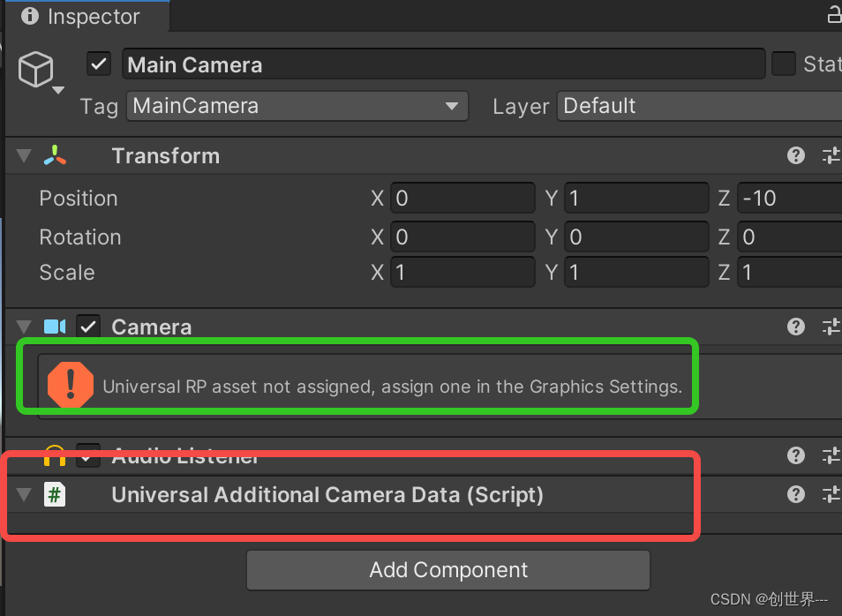Switch to the Inspector tab
The image size is (842, 616).
click(x=84, y=16)
